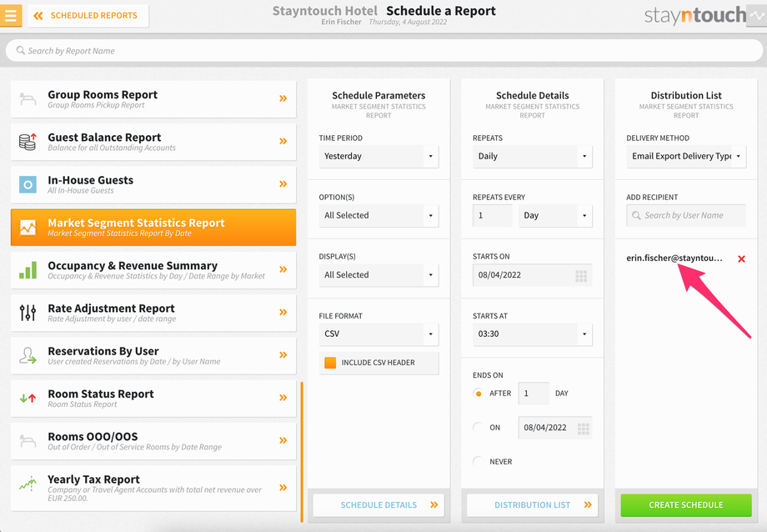Go to the Schedule Details step button
This screenshot has height=532, width=767.
click(378, 505)
